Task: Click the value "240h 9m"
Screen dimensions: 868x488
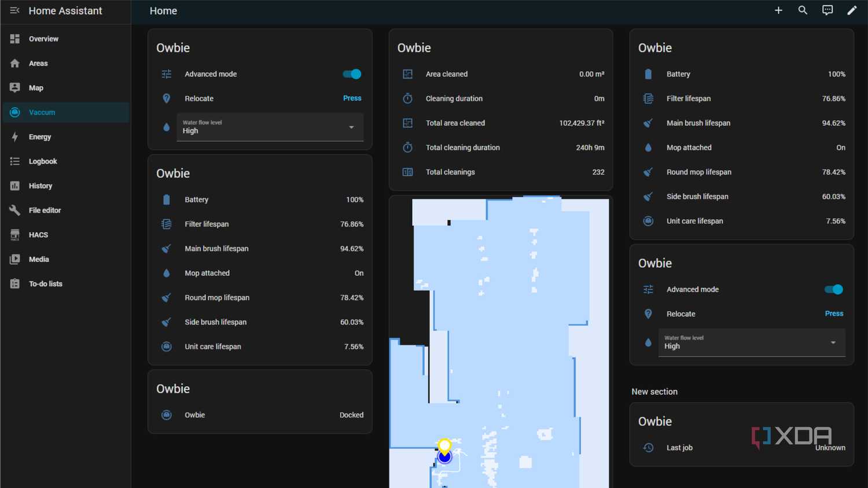Action: point(590,147)
